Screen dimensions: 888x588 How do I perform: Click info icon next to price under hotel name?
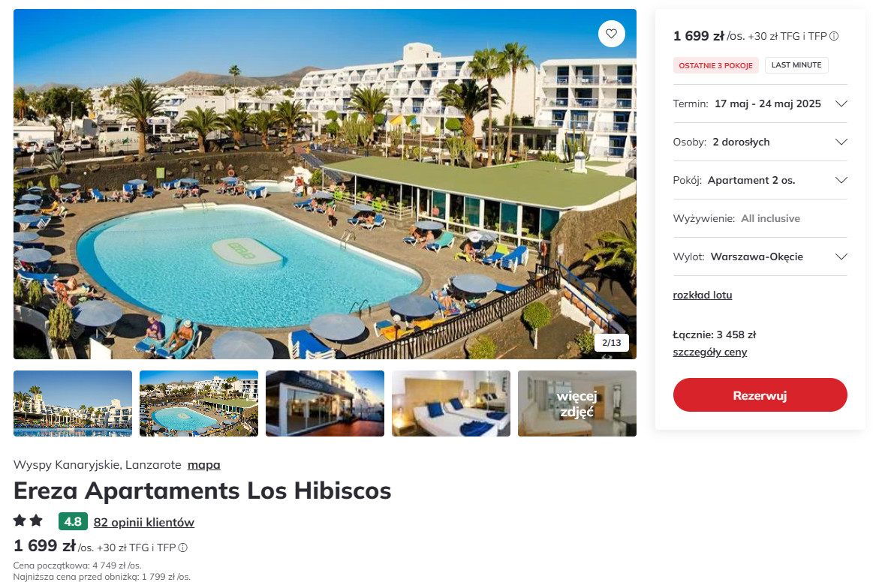point(182,547)
